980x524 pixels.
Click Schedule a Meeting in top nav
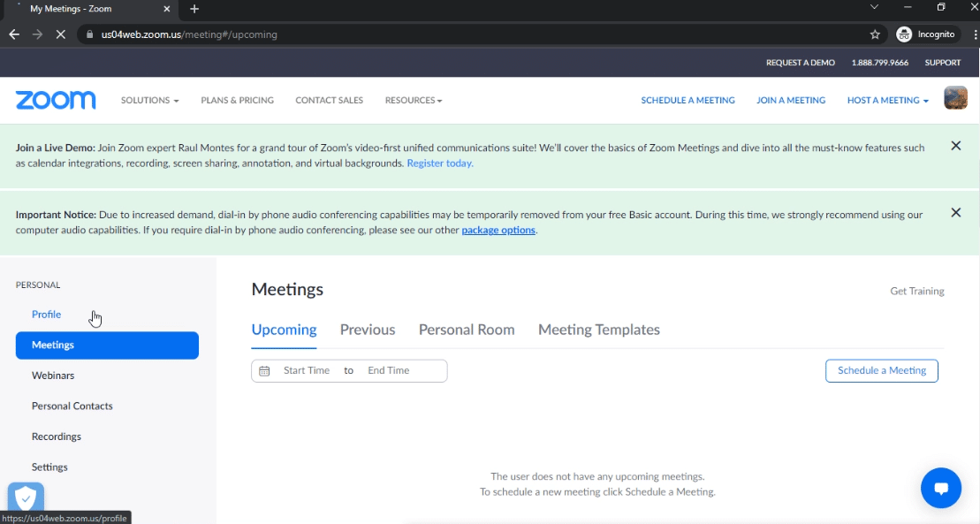688,100
